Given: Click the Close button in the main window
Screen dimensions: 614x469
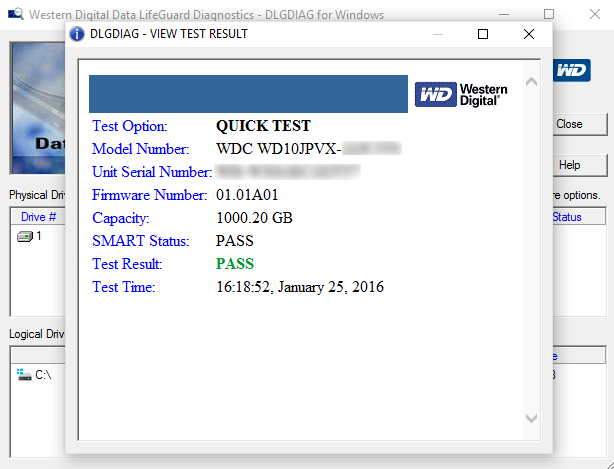Looking at the screenshot, I should pyautogui.click(x=580, y=124).
